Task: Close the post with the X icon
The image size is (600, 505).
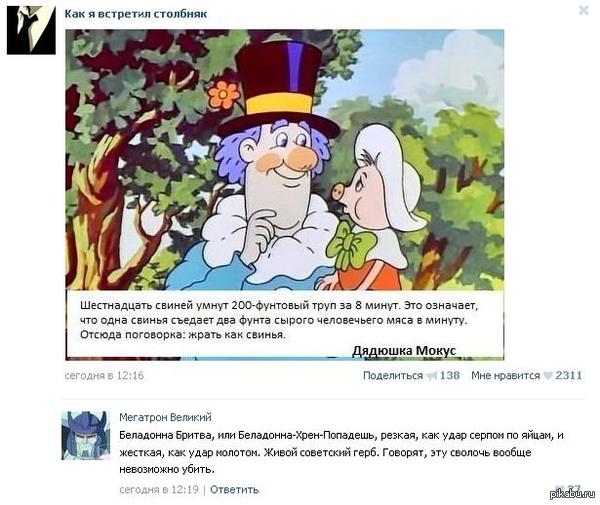Action: click(584, 10)
